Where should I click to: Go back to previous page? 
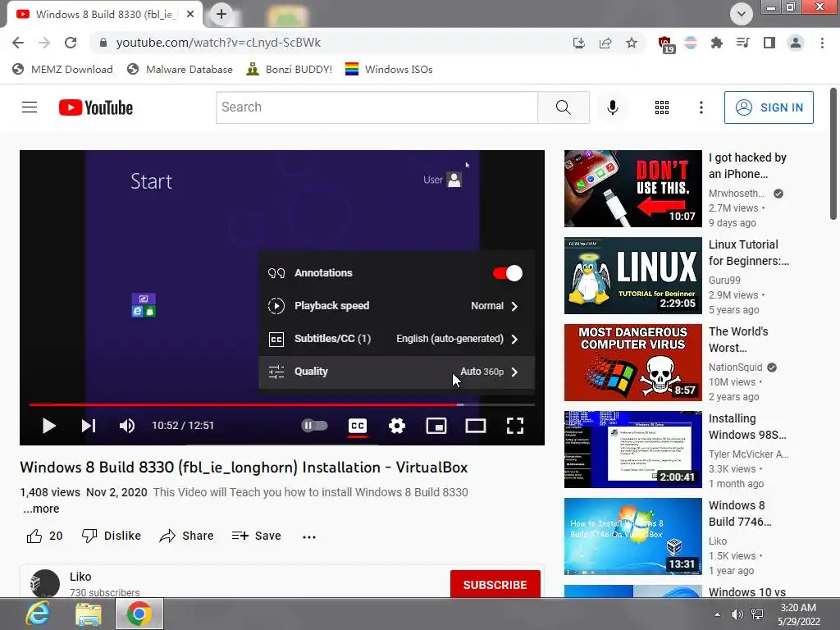coord(18,43)
